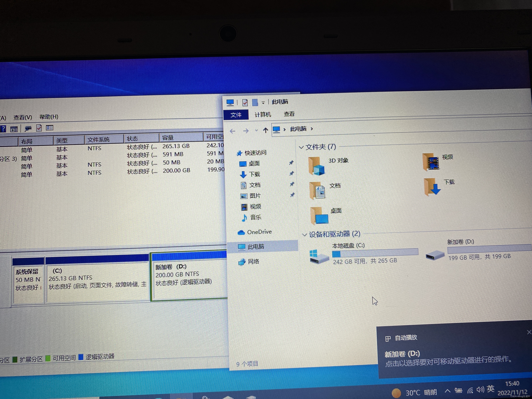The height and width of the screenshot is (399, 532).
Task: Collapse the 文件夹 (7) section
Action: [x=301, y=147]
